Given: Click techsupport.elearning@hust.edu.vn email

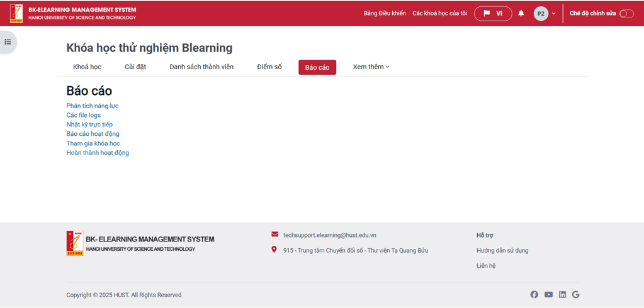Looking at the screenshot, I should coord(329,235).
